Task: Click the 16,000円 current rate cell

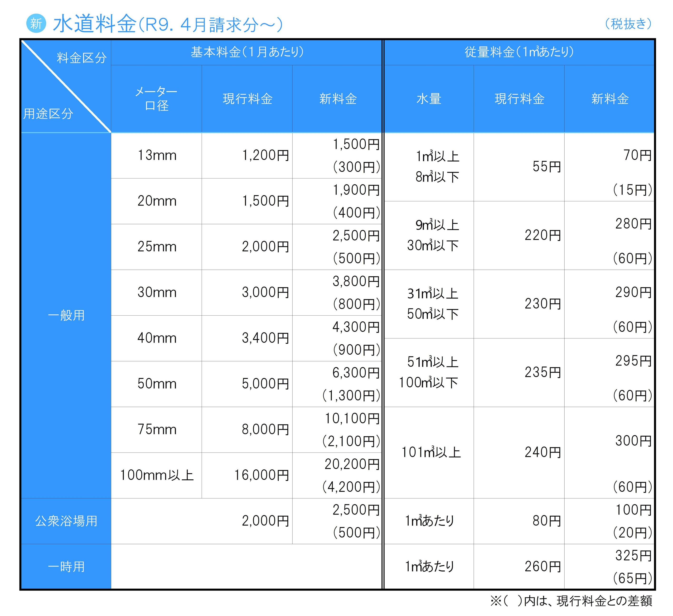Action: click(x=261, y=475)
